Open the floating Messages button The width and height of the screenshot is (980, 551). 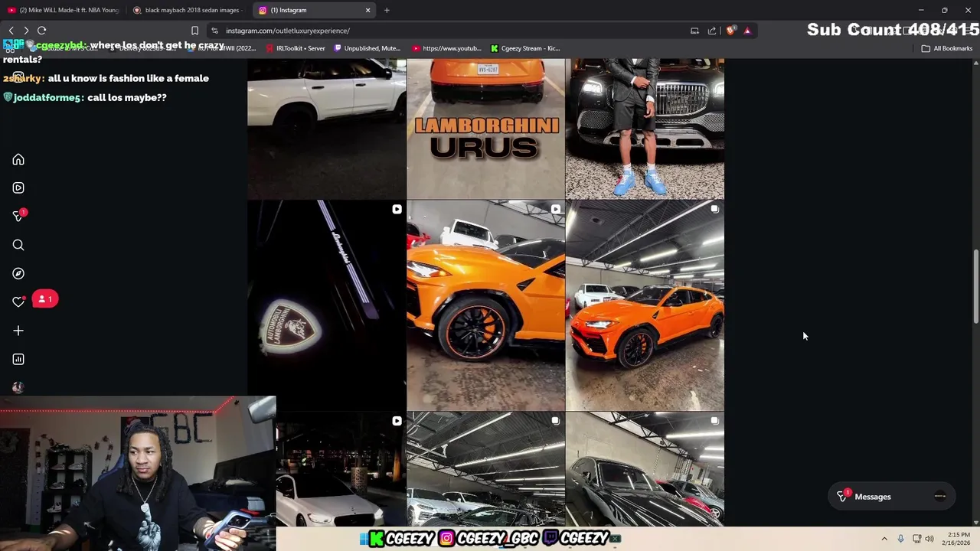click(x=891, y=497)
